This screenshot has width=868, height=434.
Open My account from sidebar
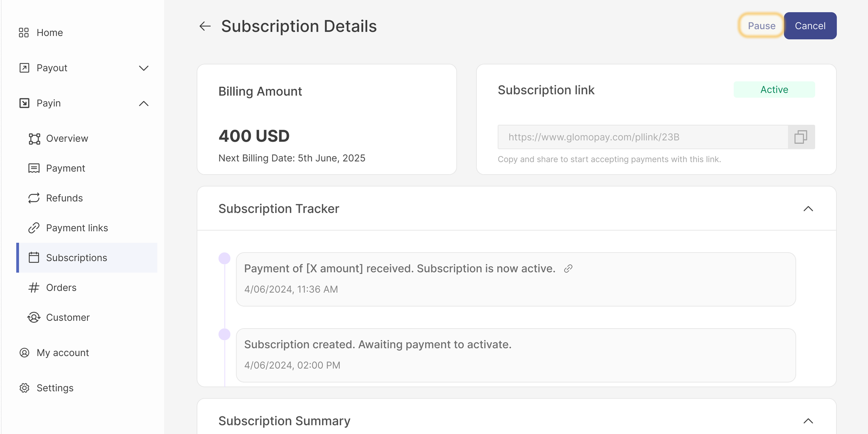click(63, 353)
